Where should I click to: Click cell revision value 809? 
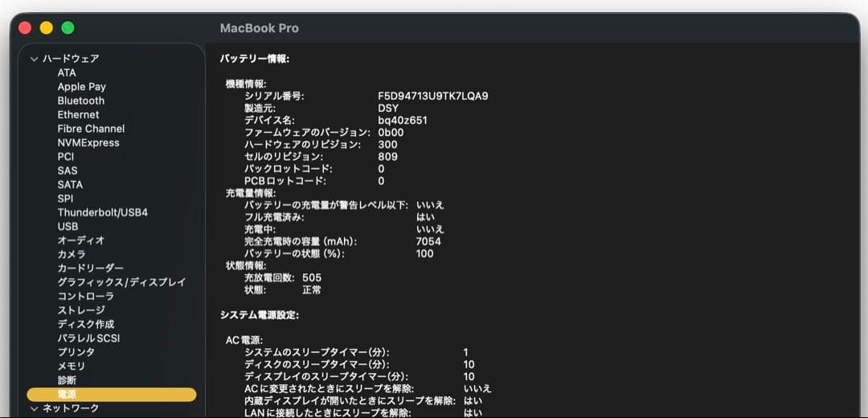coord(387,158)
